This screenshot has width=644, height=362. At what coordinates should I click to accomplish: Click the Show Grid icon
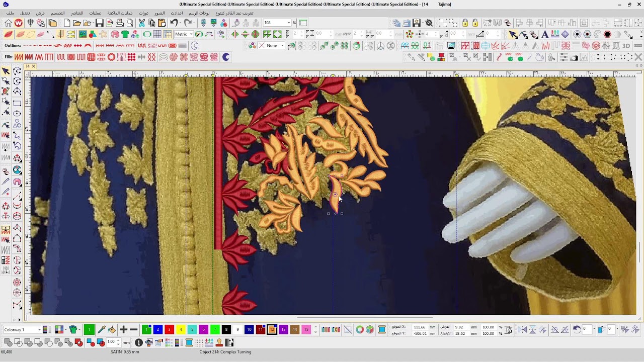click(x=157, y=34)
